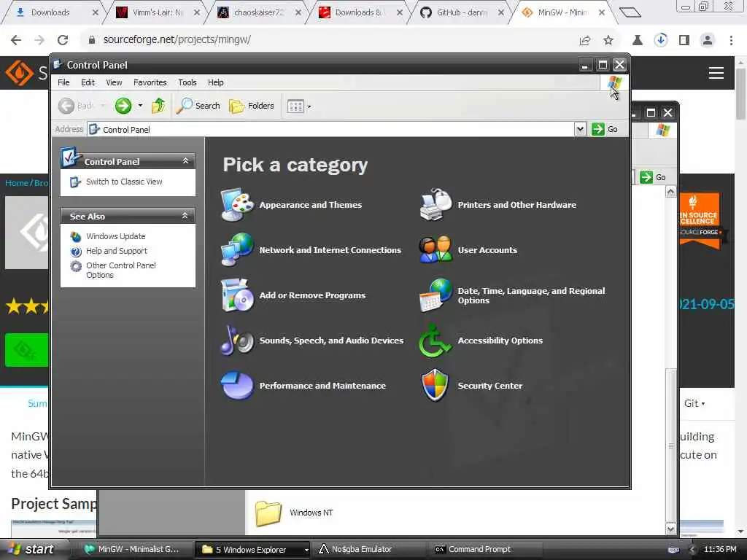The height and width of the screenshot is (560, 747).
Task: Toggle the Folders pane button
Action: (252, 106)
